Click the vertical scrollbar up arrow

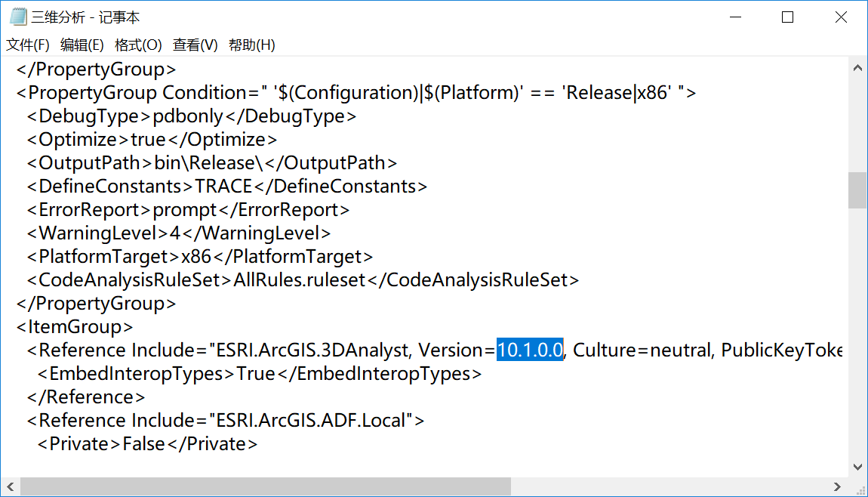[x=857, y=68]
